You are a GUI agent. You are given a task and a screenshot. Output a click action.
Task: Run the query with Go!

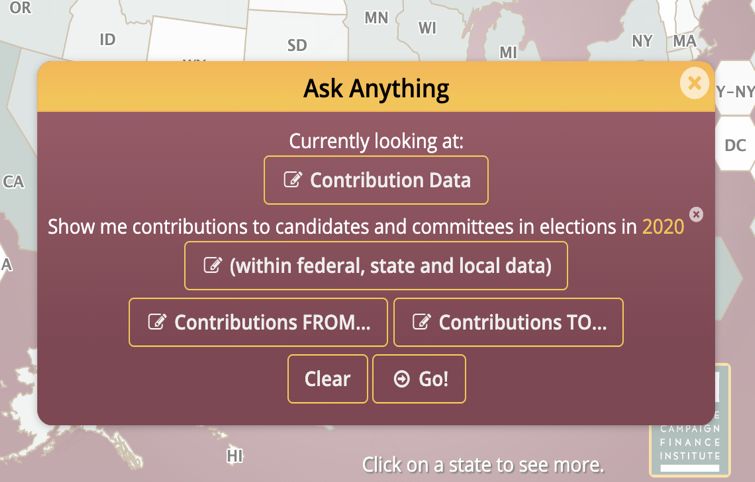(419, 379)
